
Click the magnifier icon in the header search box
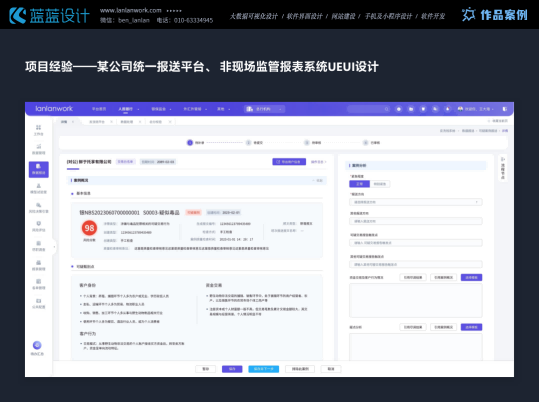(387, 109)
